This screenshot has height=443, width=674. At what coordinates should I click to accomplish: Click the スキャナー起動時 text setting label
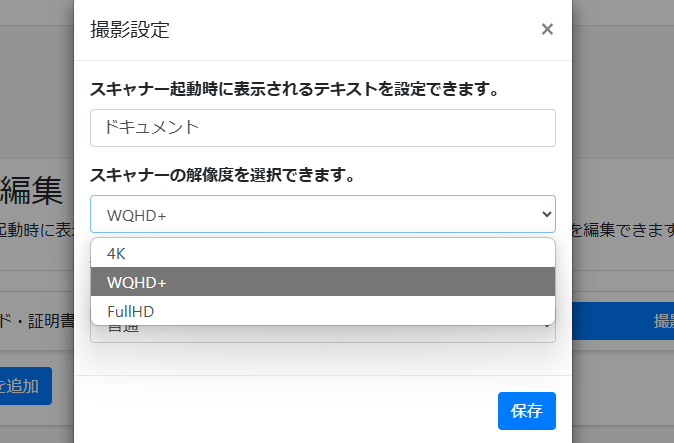coord(294,89)
